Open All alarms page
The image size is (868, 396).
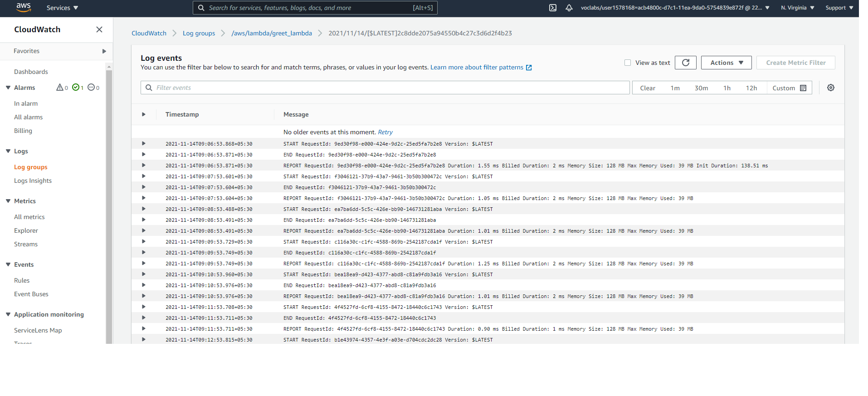pyautogui.click(x=28, y=117)
